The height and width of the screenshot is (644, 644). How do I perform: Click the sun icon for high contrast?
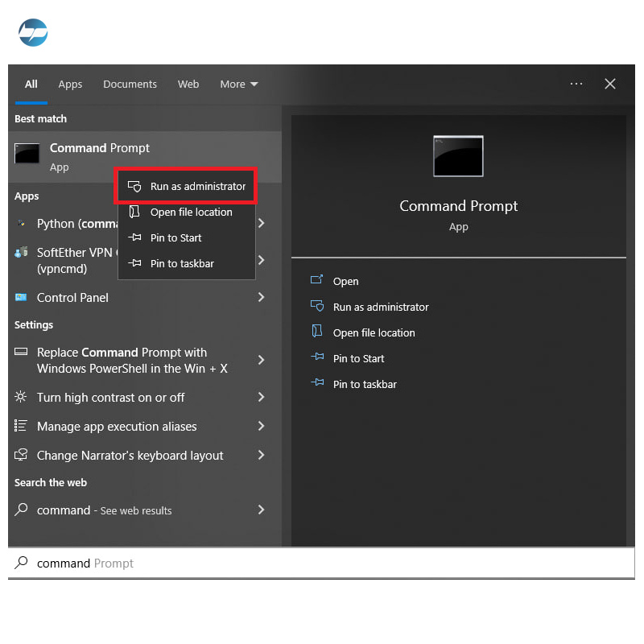click(21, 397)
